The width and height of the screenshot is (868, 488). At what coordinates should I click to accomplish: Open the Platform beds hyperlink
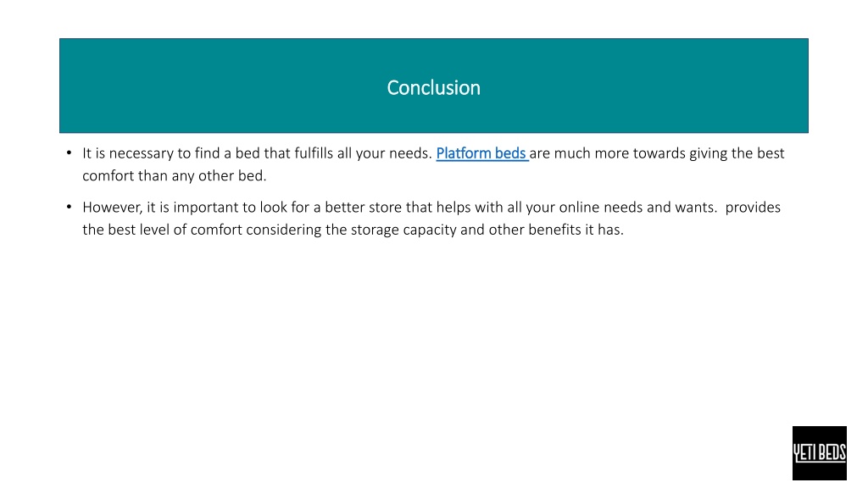click(481, 153)
